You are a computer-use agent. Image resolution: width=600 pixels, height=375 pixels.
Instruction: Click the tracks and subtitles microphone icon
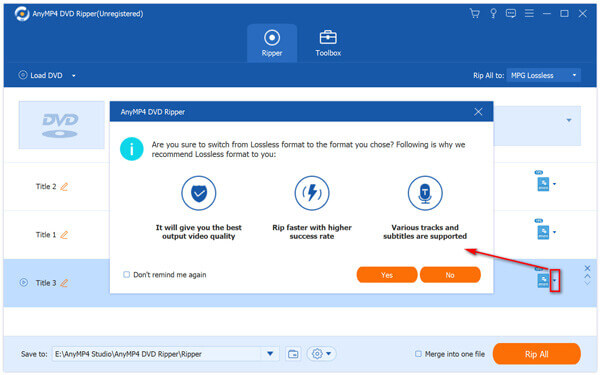(x=425, y=193)
